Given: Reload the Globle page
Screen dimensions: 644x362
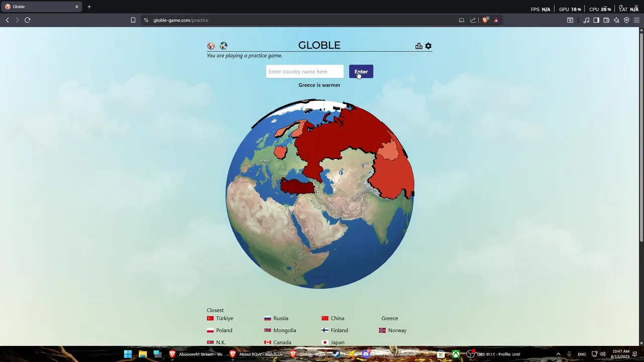Looking at the screenshot, I should click(x=28, y=20).
